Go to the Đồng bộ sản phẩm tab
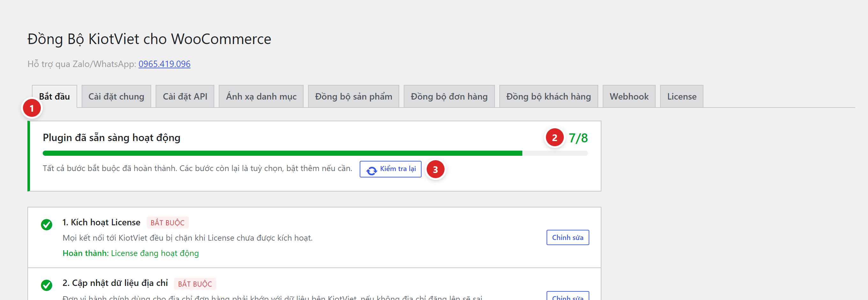 pos(353,96)
